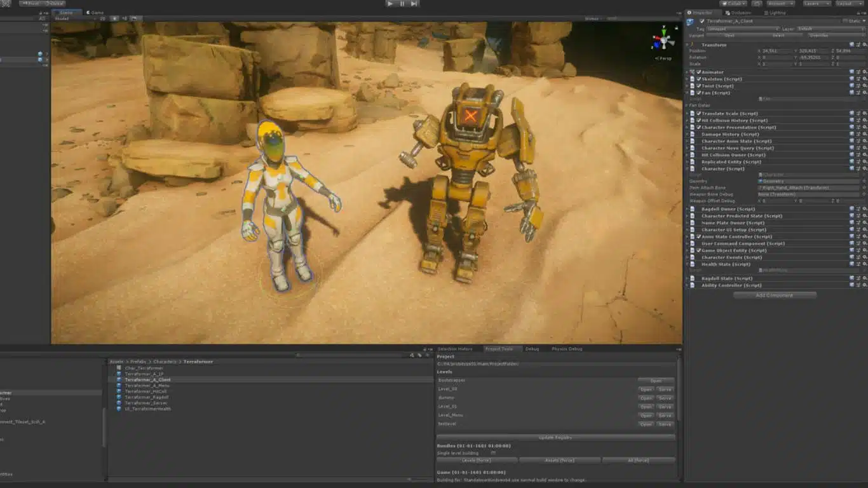Click the Step frame button
Screen dimensions: 868x488
click(x=414, y=4)
